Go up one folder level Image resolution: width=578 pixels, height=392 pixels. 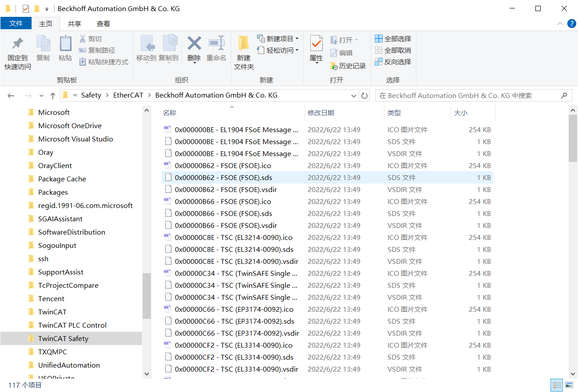pyautogui.click(x=53, y=95)
